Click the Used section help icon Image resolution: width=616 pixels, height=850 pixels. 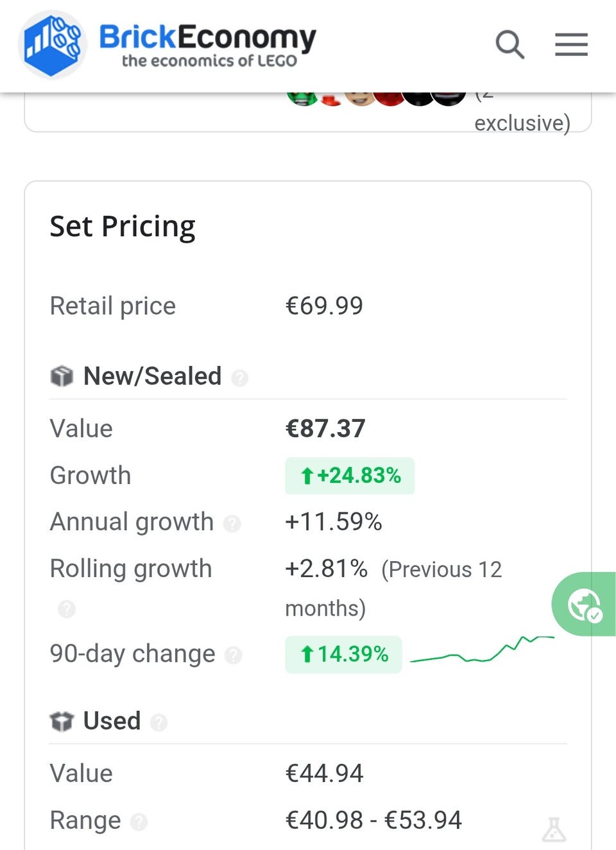point(158,723)
